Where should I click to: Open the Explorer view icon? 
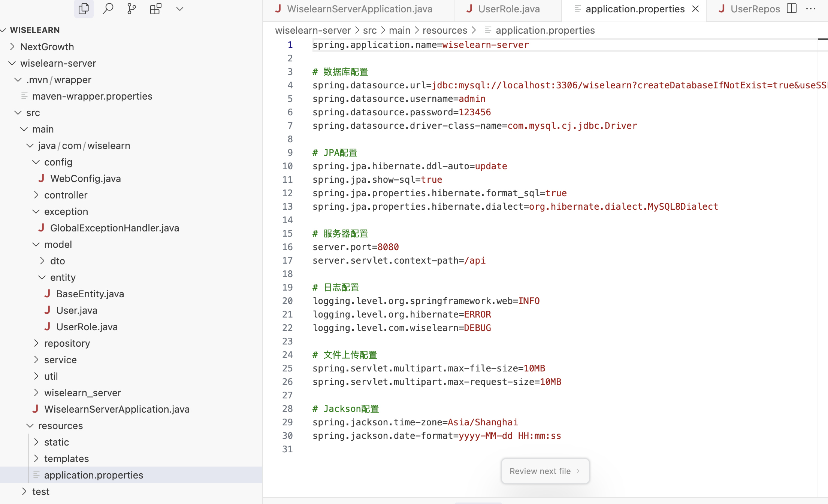click(x=84, y=9)
